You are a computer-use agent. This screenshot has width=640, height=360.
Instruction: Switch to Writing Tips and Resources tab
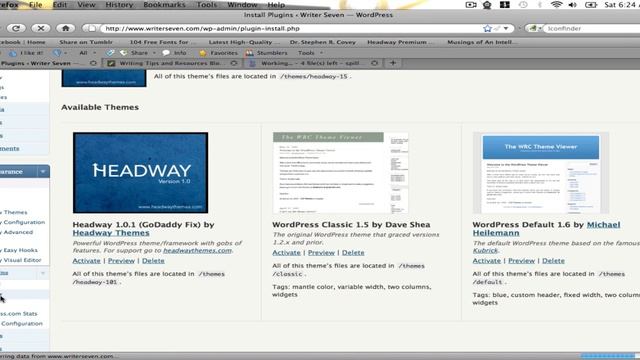click(172, 63)
